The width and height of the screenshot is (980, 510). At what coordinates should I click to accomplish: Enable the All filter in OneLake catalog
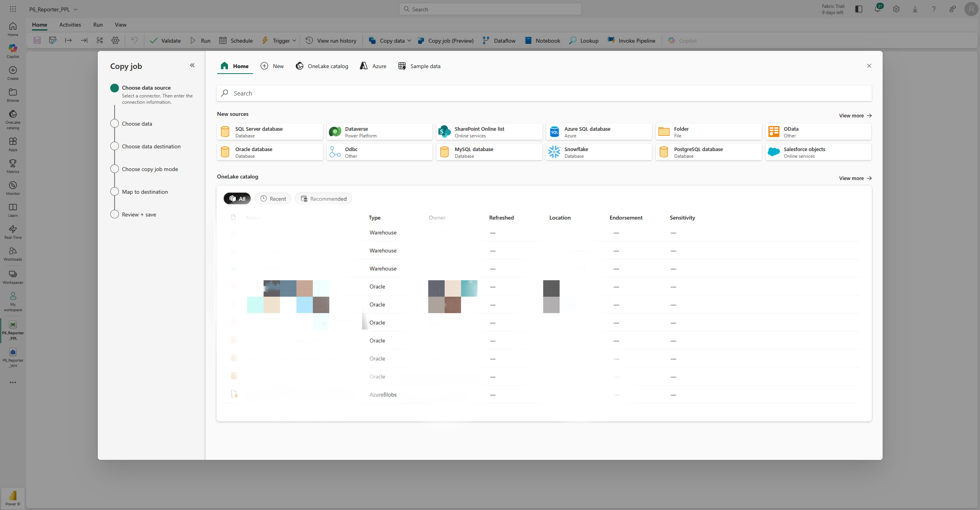tap(237, 198)
